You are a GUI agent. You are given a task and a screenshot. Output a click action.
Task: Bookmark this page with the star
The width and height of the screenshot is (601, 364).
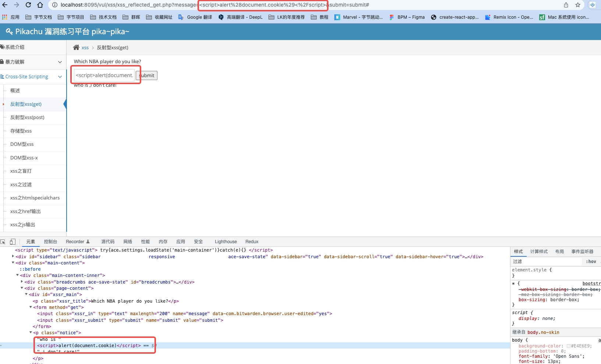click(x=578, y=5)
